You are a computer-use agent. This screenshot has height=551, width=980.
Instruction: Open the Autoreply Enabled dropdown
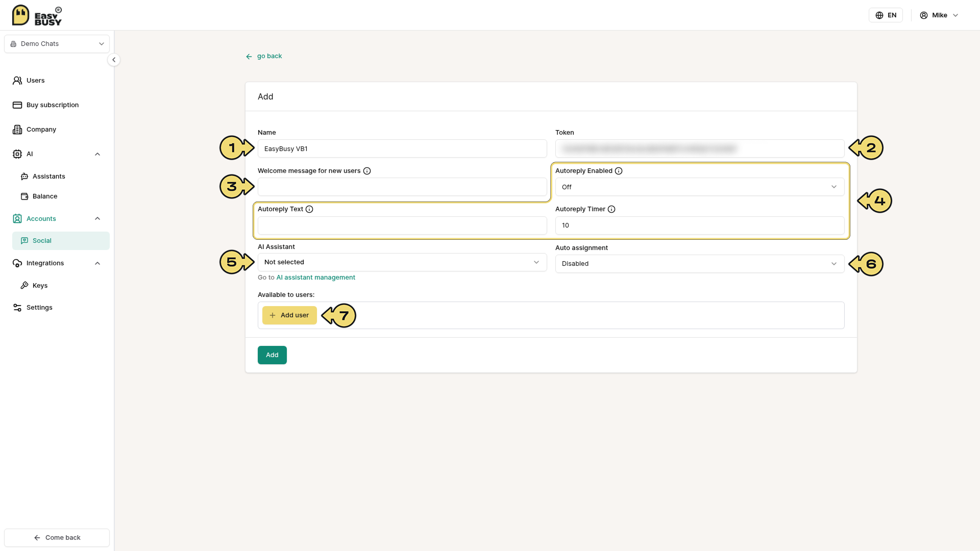700,187
